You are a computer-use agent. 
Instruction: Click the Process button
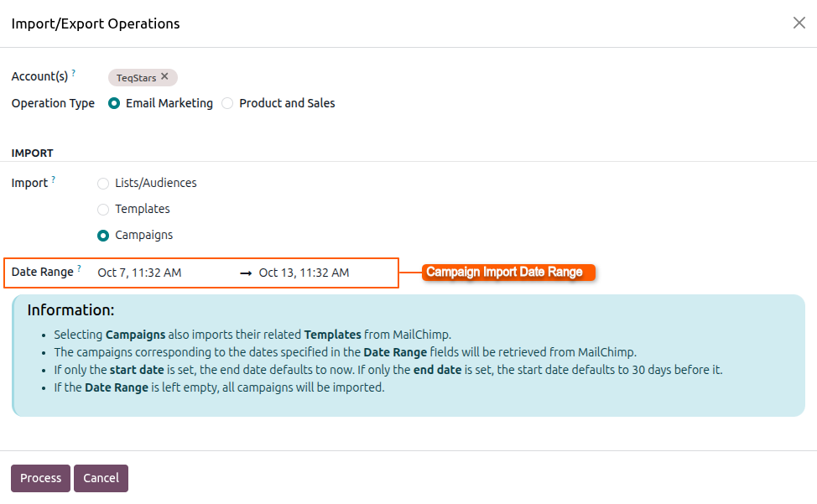[x=40, y=478]
